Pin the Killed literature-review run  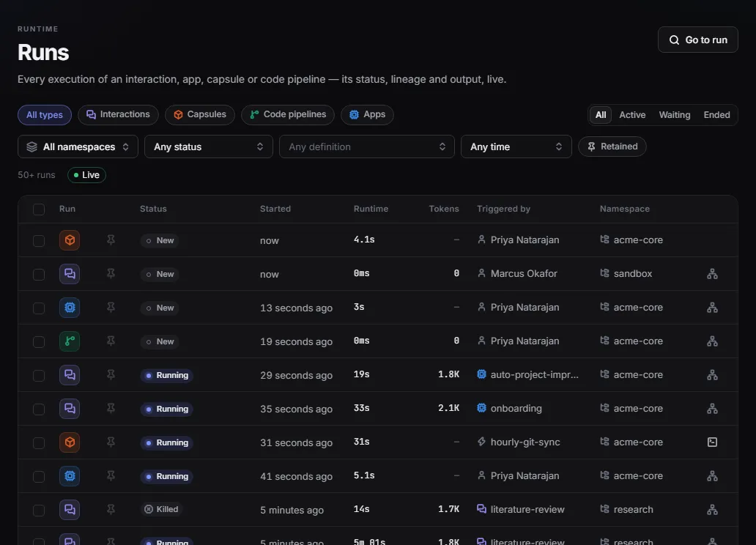[x=111, y=509]
